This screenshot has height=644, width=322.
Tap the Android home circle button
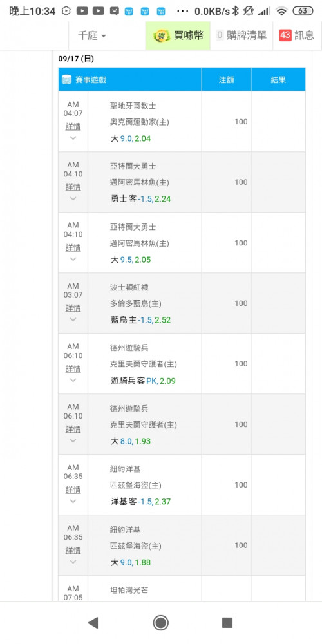[x=160, y=623]
